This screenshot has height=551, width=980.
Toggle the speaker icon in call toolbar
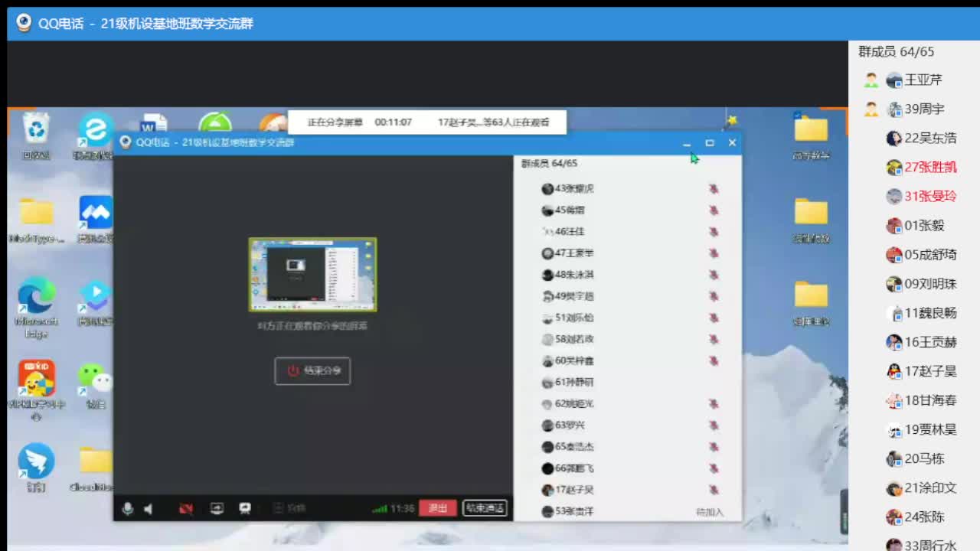tap(149, 509)
